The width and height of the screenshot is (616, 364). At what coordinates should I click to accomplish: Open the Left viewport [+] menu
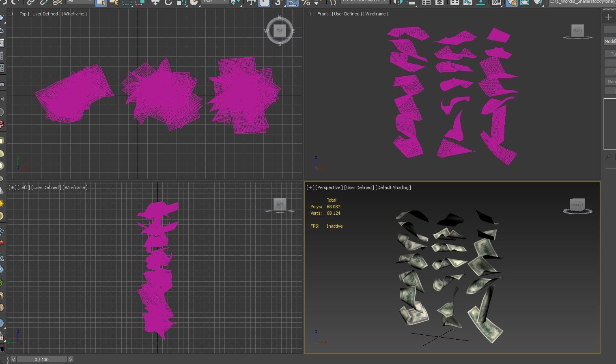[x=13, y=187]
